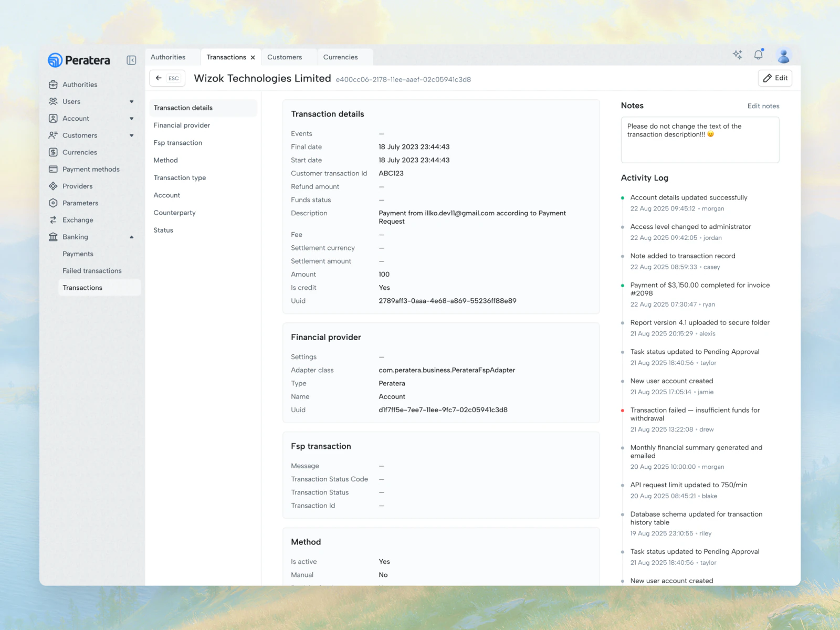Click 'Monthly financial summary generated' entry
This screenshot has height=630, width=840.
696,452
